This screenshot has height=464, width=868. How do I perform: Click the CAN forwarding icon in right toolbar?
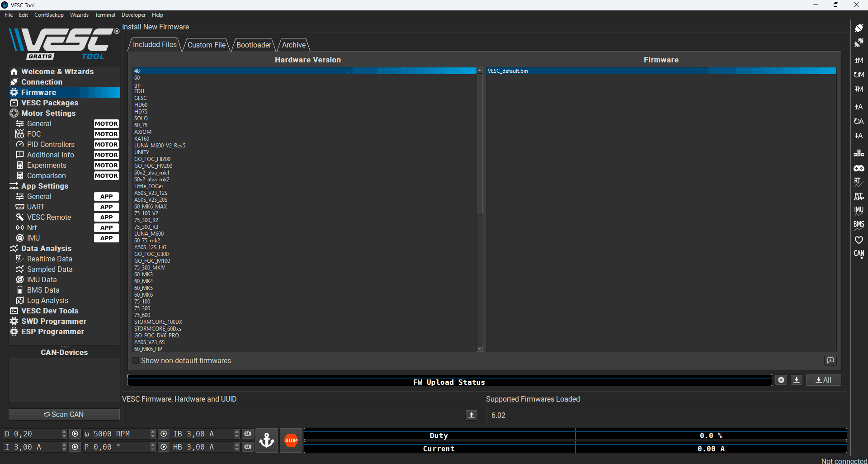pyautogui.click(x=859, y=254)
